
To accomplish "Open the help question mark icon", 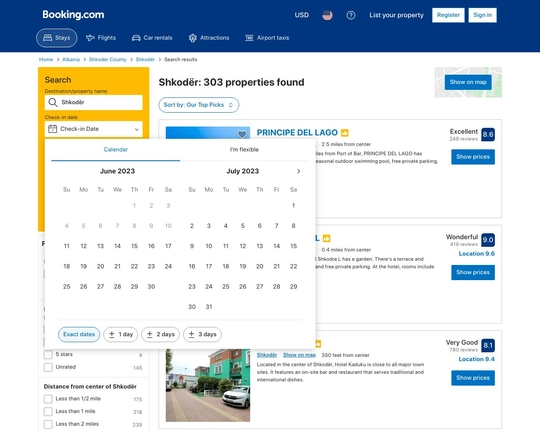I will (351, 15).
